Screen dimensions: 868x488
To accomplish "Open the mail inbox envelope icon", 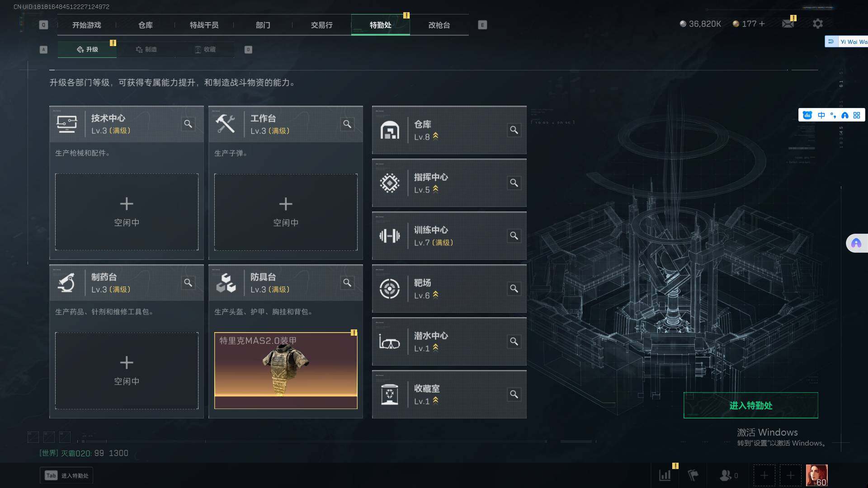I will click(x=788, y=23).
